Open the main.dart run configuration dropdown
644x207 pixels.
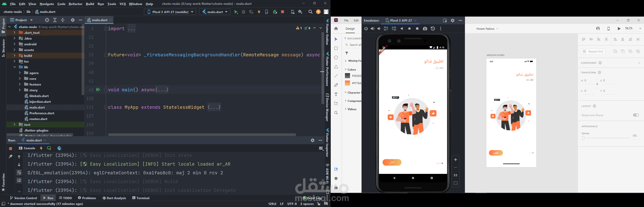pyautogui.click(x=215, y=12)
